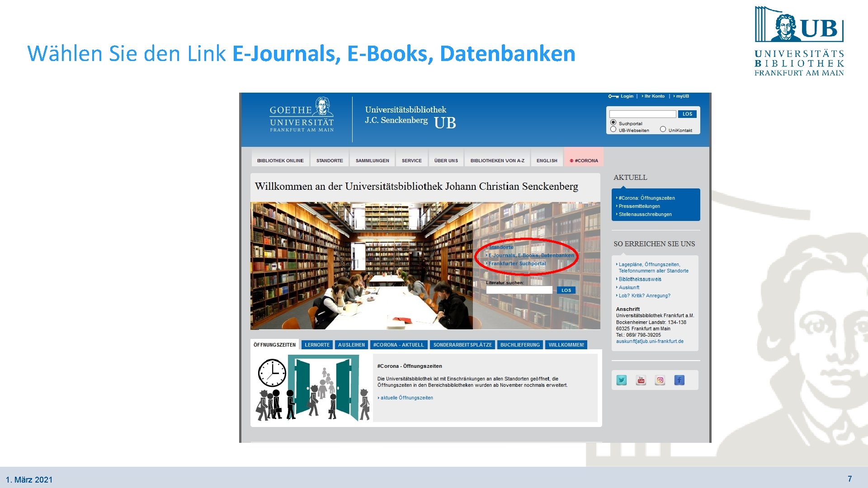Click the UB logo next to J.C. Senckenberg
The height and width of the screenshot is (488, 868).
445,123
